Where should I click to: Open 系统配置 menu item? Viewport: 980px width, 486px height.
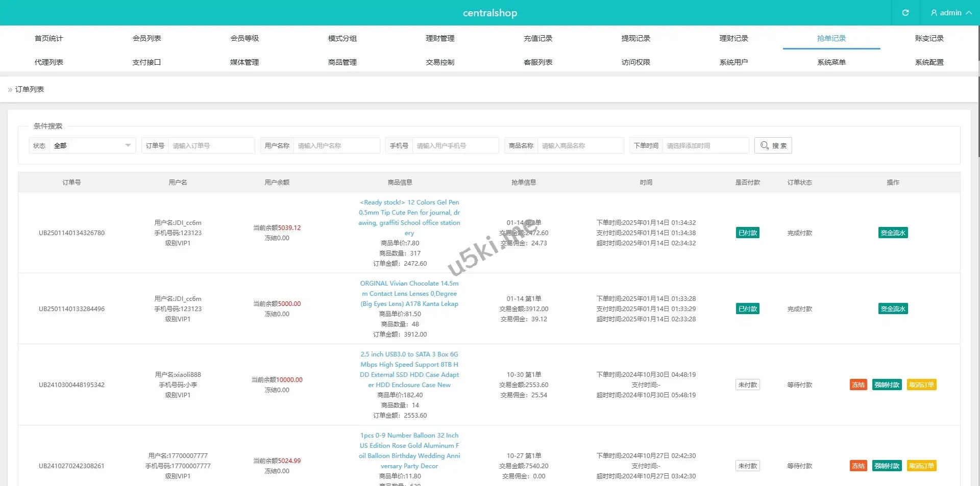click(x=929, y=62)
